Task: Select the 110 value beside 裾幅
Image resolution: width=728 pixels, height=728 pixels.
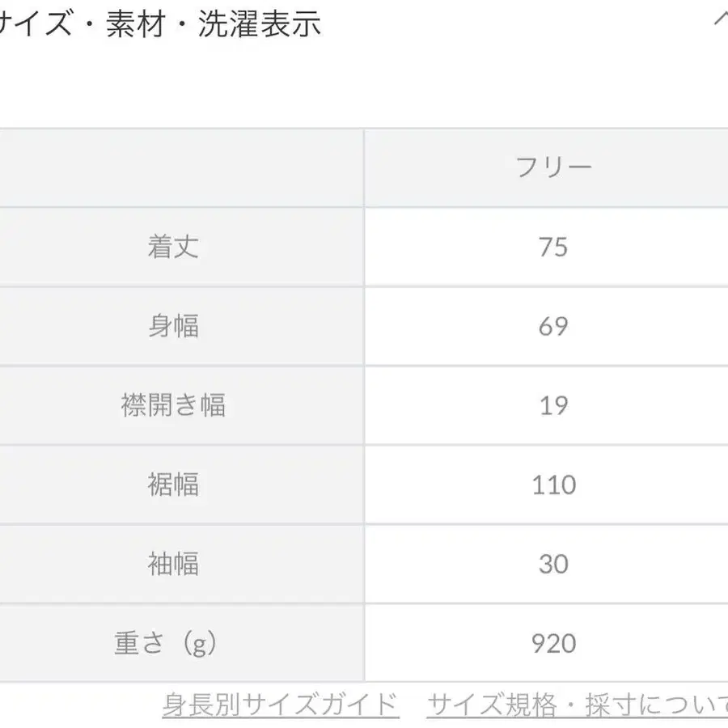Action: pos(554,485)
